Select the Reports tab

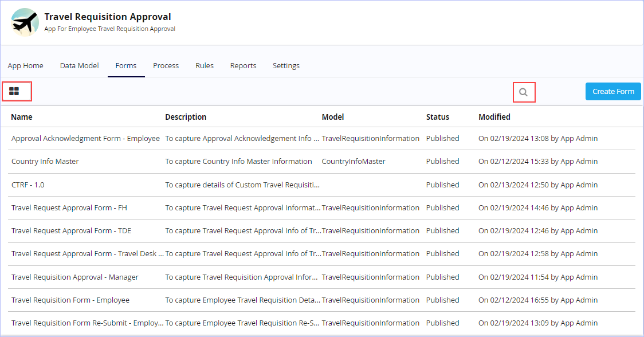[243, 66]
